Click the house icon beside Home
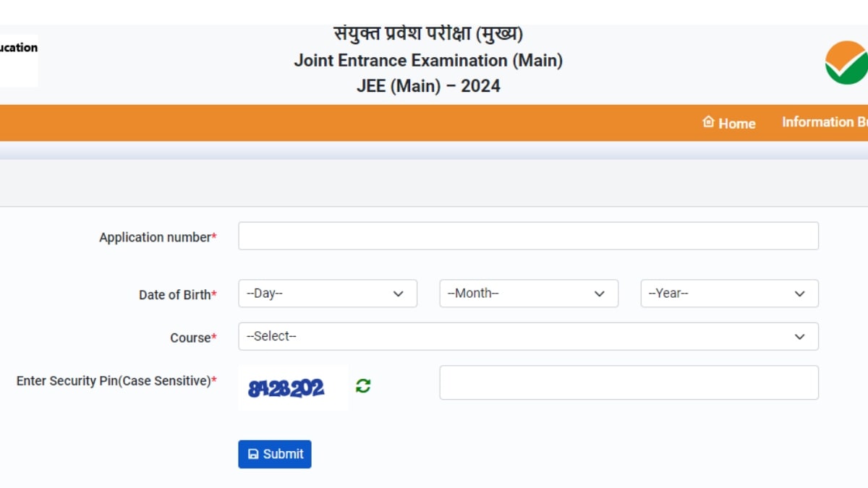Viewport: 868px width, 488px height. (708, 122)
